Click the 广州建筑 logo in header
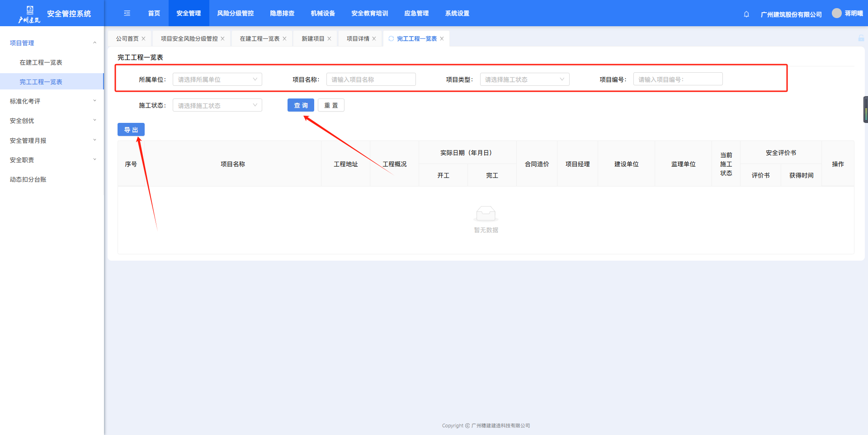 (x=29, y=14)
